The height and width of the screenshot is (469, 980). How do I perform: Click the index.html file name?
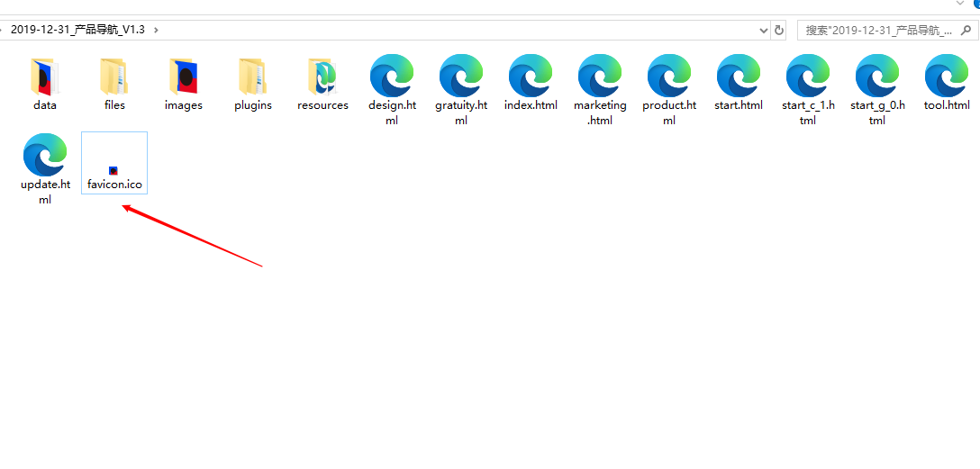pyautogui.click(x=531, y=105)
